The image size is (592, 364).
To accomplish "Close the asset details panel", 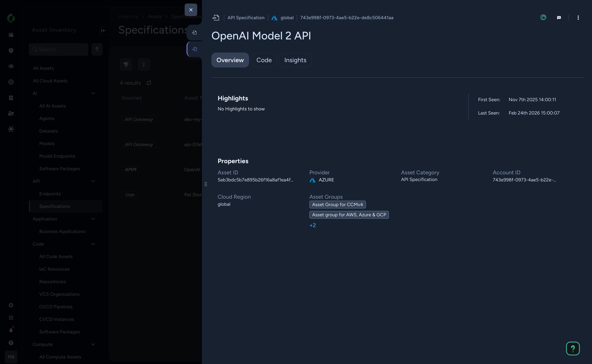I will 191,10.
